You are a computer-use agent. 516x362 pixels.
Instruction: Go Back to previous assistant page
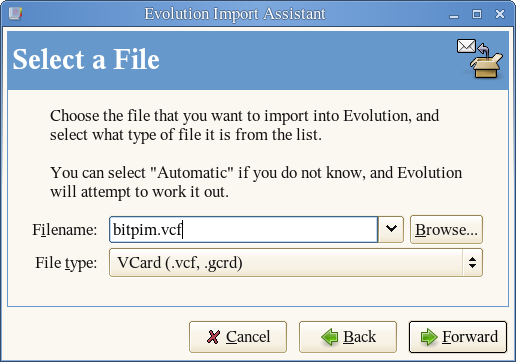[348, 337]
